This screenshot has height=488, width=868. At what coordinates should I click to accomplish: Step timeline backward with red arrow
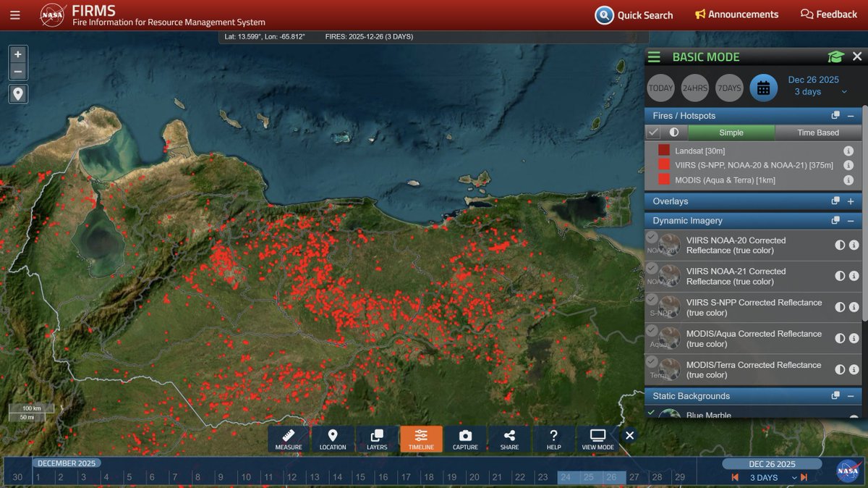tap(735, 478)
